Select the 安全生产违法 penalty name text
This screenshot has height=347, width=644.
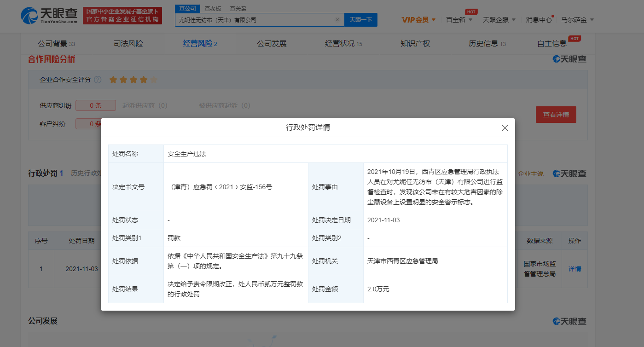pyautogui.click(x=187, y=154)
